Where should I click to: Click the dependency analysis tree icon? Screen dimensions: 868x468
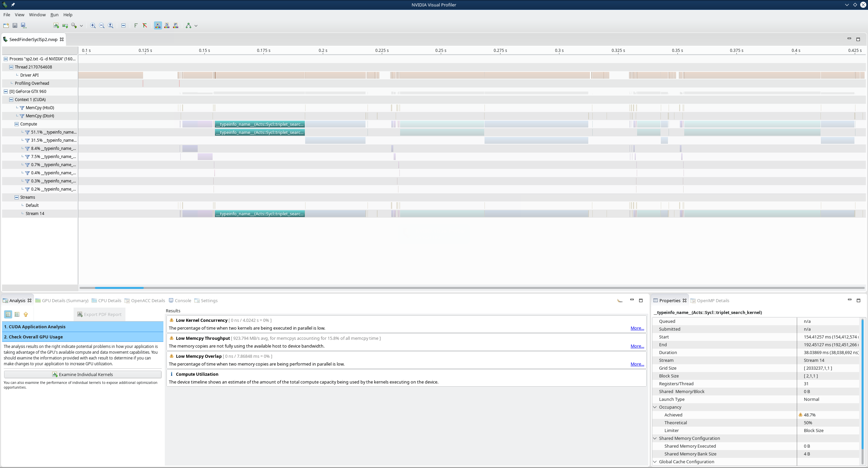(189, 25)
